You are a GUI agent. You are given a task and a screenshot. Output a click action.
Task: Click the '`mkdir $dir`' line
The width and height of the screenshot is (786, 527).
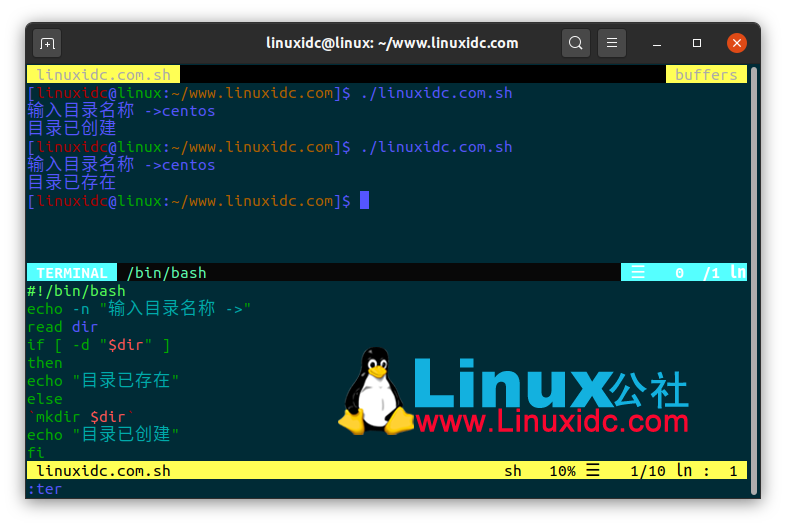(x=81, y=417)
